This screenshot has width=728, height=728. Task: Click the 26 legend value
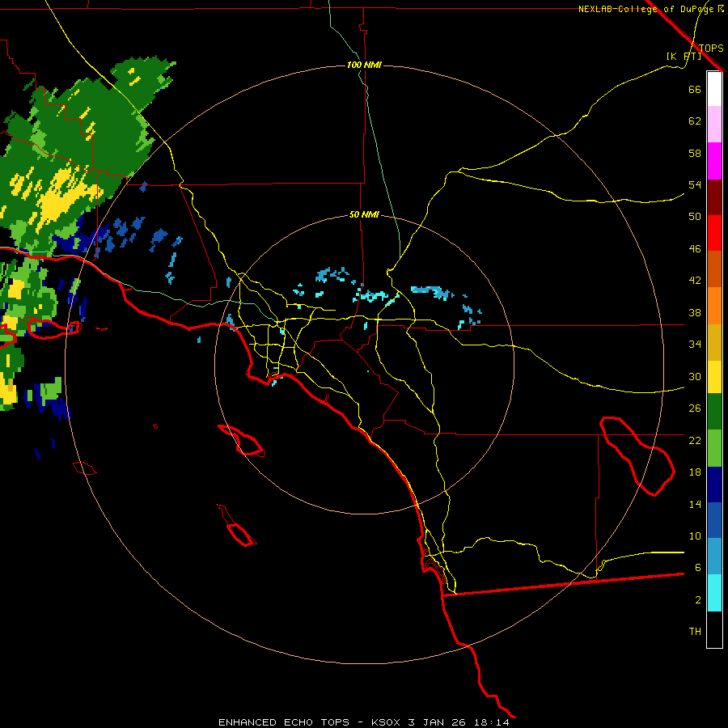pyautogui.click(x=695, y=408)
